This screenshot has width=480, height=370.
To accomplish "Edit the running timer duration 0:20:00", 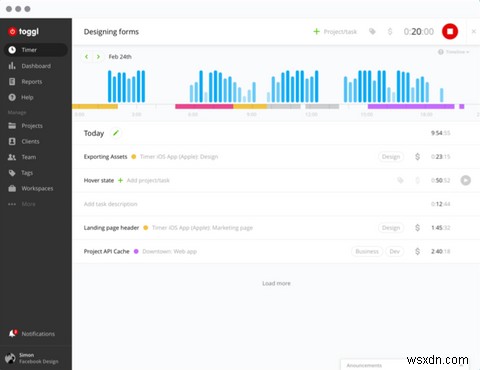I will pos(419,32).
